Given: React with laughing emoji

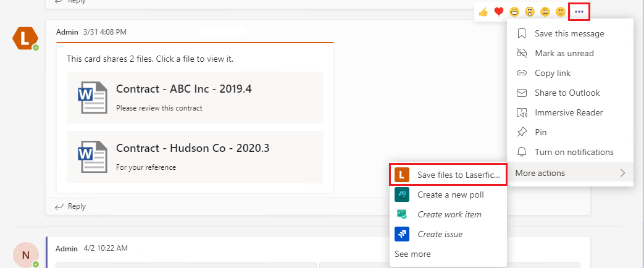Looking at the screenshot, I should point(514,12).
